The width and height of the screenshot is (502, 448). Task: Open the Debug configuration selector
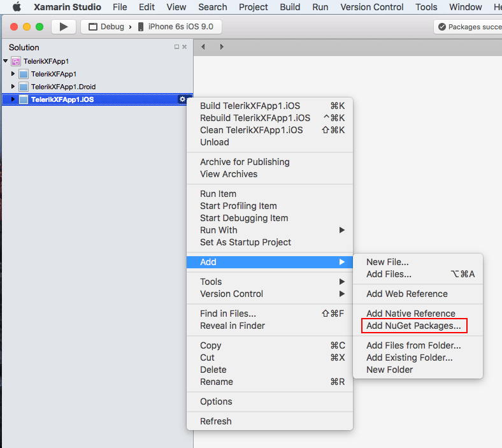(106, 27)
